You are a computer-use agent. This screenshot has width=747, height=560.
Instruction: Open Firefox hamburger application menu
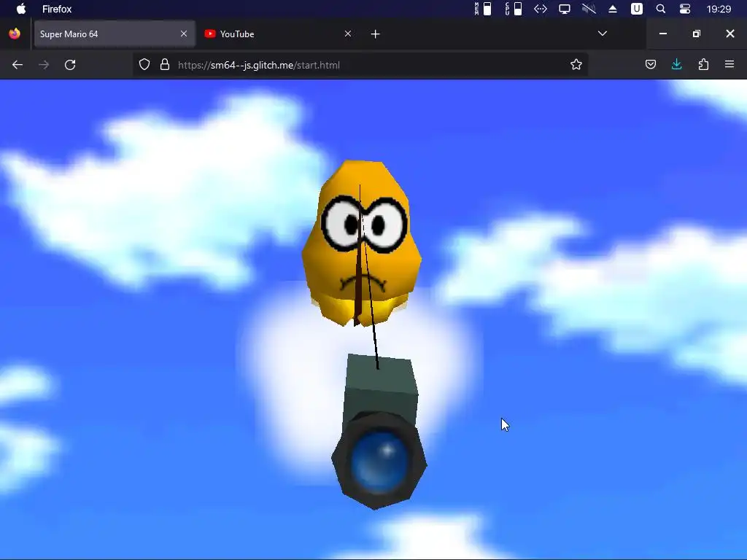point(729,64)
